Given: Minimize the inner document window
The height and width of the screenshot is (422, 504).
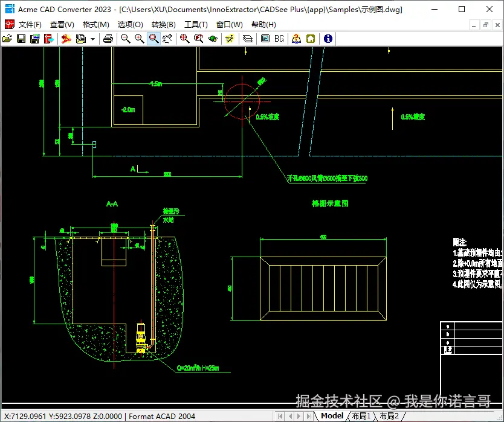Looking at the screenshot, I should tap(473, 25).
